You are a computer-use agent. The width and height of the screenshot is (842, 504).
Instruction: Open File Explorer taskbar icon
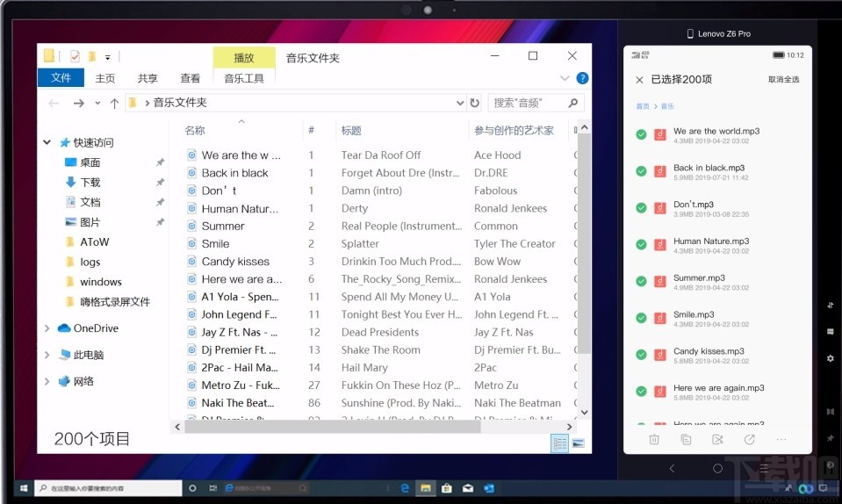[426, 488]
